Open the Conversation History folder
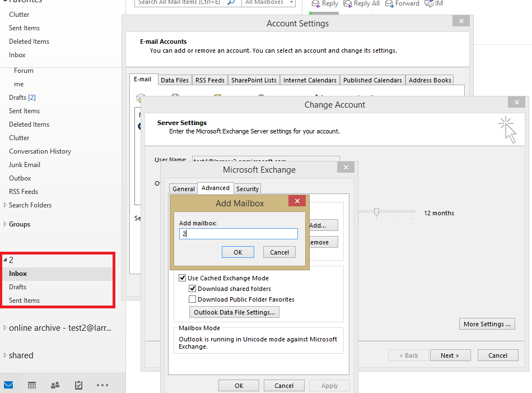This screenshot has width=532, height=393. (x=40, y=151)
